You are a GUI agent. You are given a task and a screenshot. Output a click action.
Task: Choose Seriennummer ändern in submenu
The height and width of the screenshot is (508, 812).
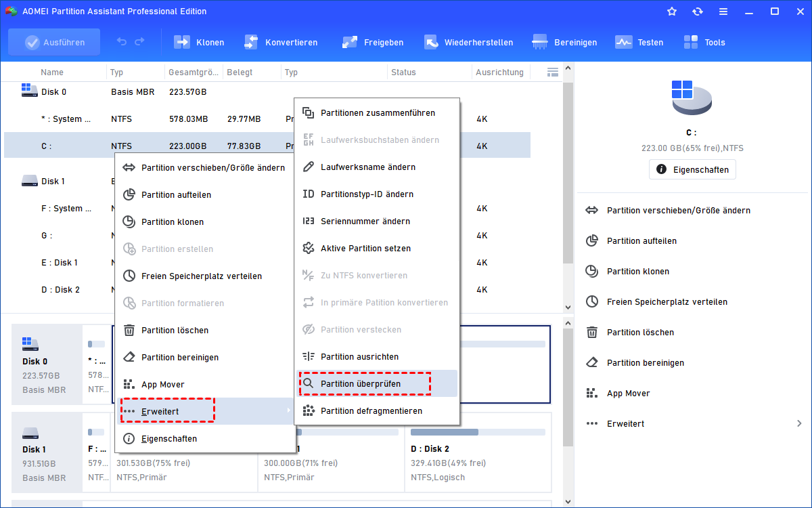[x=377, y=221]
